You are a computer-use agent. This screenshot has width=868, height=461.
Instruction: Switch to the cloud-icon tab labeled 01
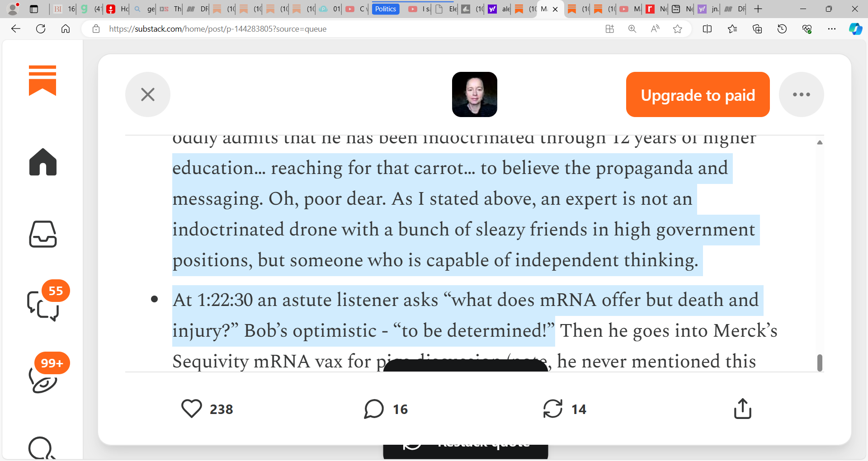[330, 9]
